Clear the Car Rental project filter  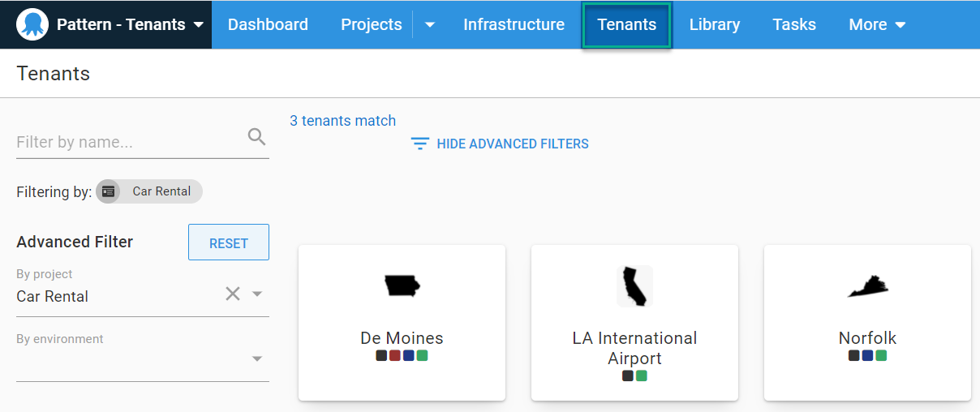(233, 294)
